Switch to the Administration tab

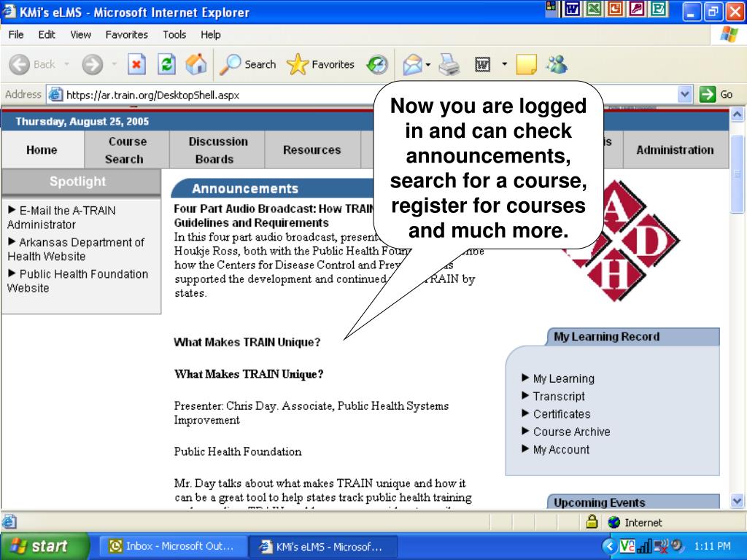[675, 150]
